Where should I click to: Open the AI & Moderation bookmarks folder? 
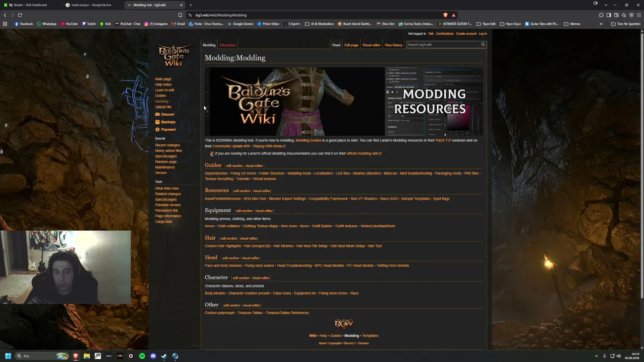(319, 24)
